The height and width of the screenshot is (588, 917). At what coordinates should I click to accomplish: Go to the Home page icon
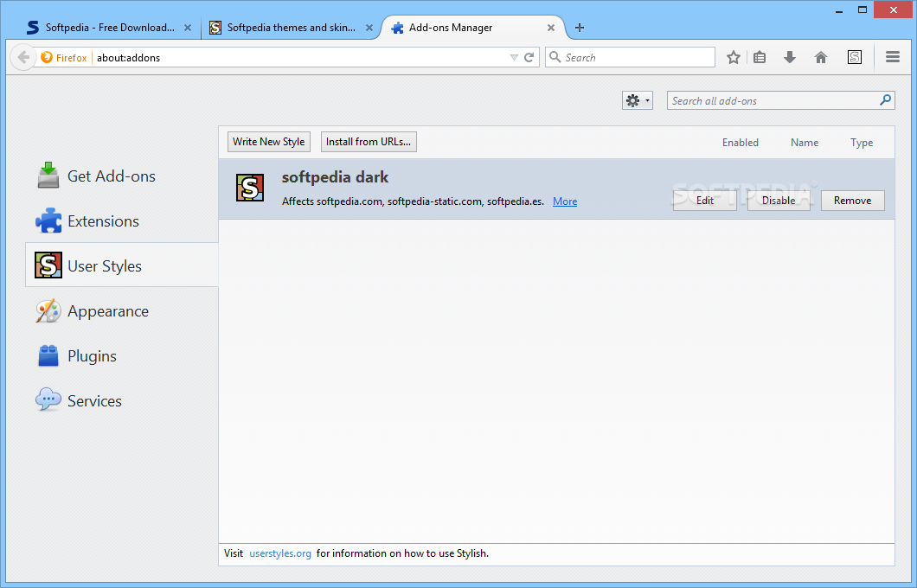pos(821,57)
